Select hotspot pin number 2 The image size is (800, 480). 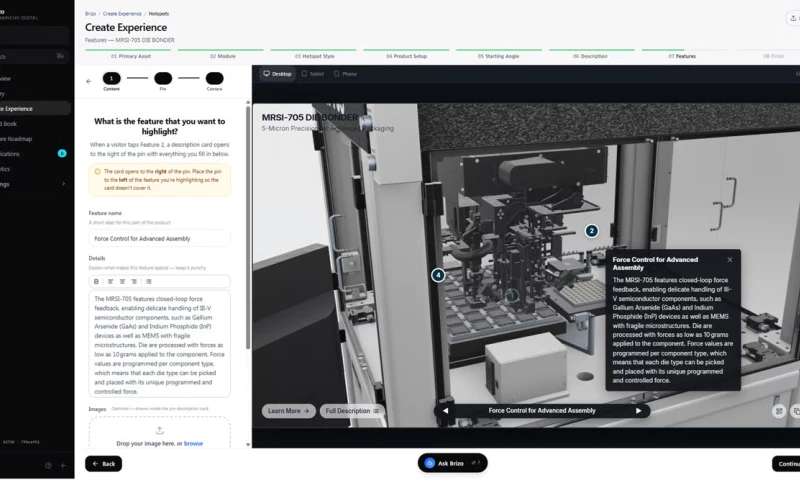pyautogui.click(x=591, y=231)
